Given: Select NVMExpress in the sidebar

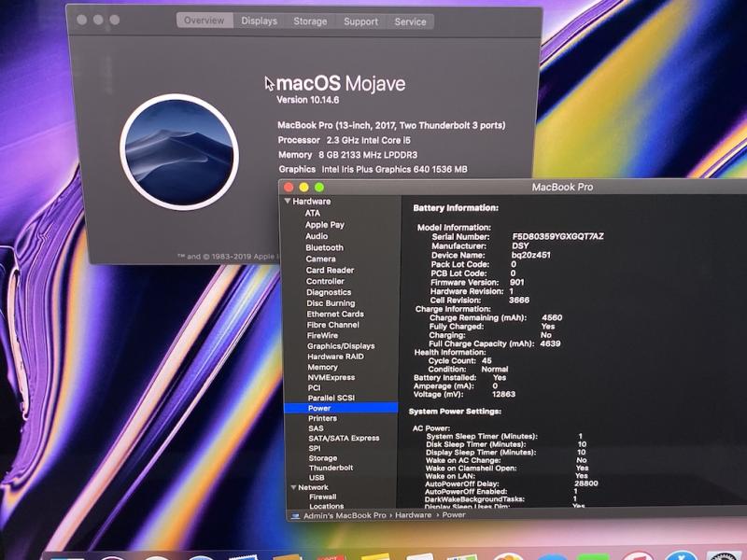Looking at the screenshot, I should click(331, 378).
